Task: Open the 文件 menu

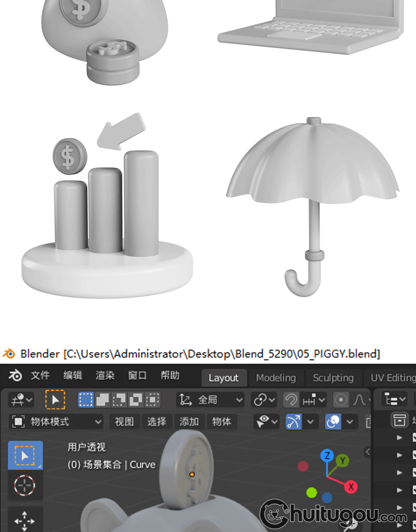Action: point(40,376)
